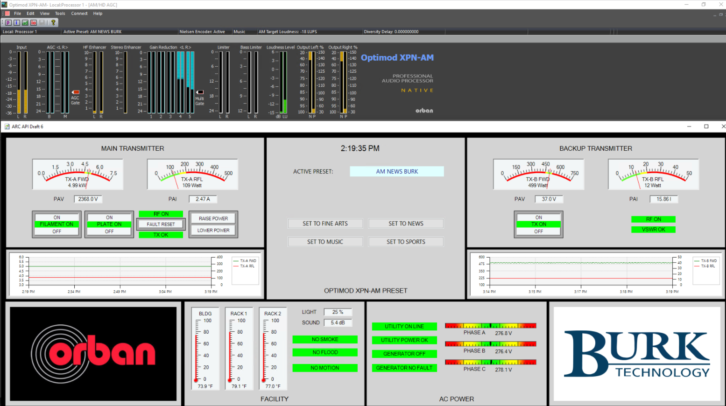Click the FAULT RESET button
726x406 pixels.
click(x=161, y=224)
